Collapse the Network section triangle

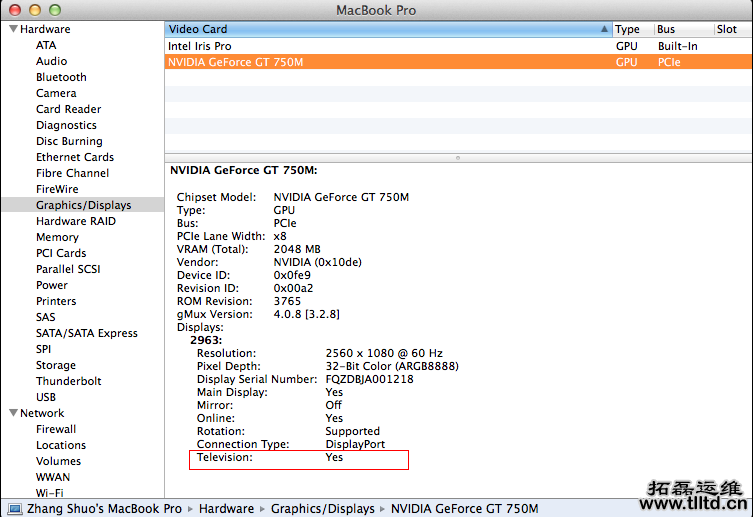click(12, 413)
